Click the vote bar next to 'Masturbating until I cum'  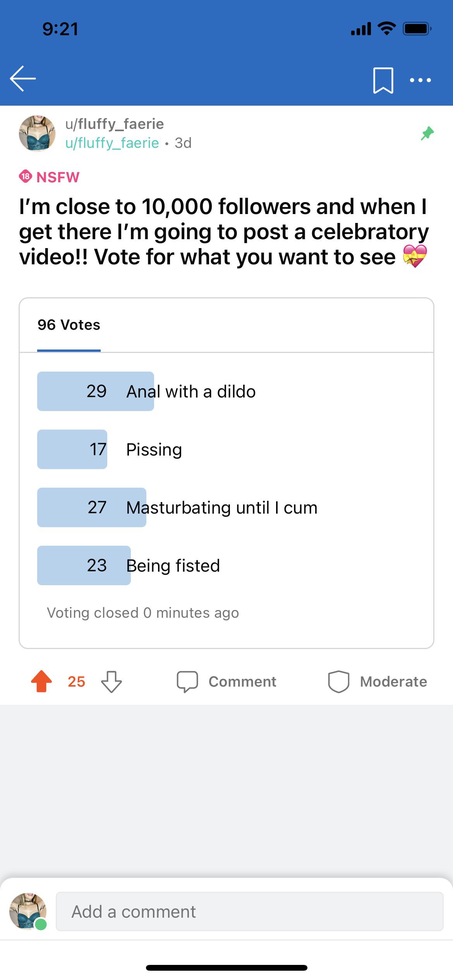point(91,507)
